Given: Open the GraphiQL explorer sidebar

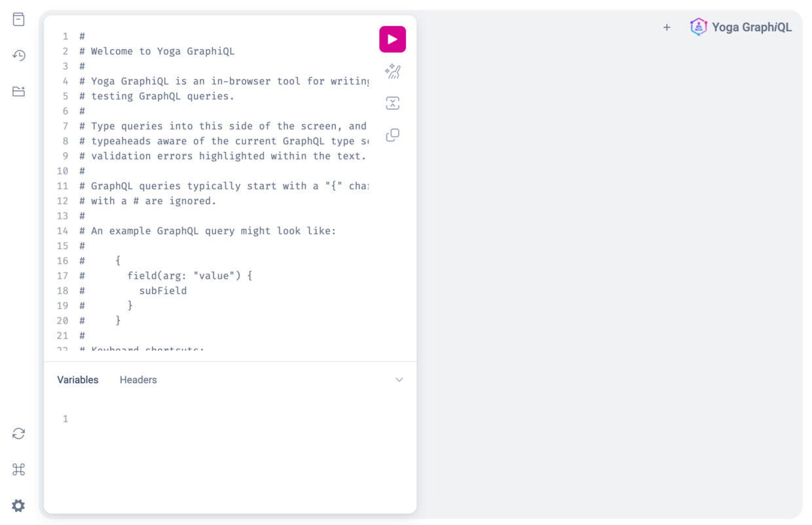Looking at the screenshot, I should 18,92.
